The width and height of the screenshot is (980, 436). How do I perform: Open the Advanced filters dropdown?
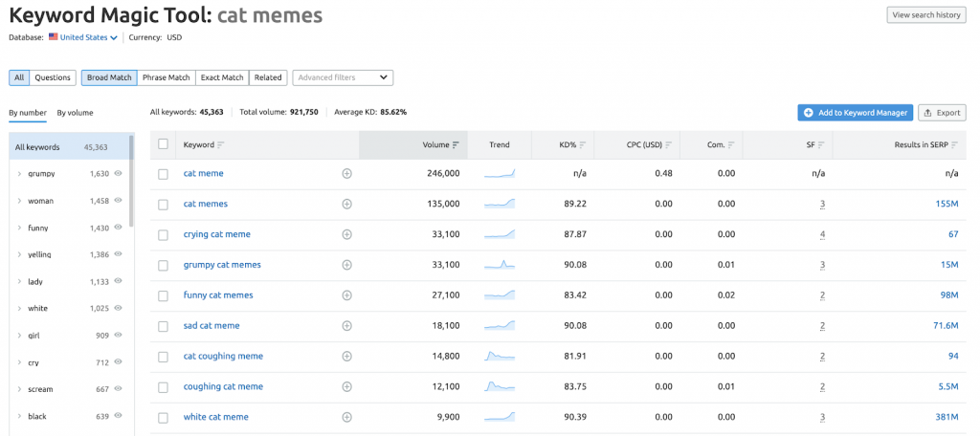(x=343, y=77)
